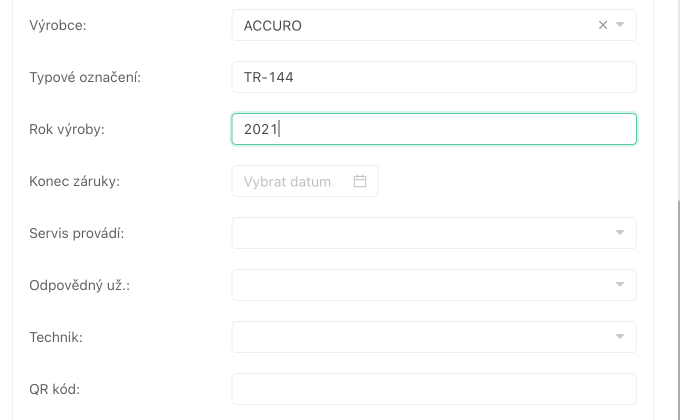
Task: Open the Odpovědný už. dropdown arrow
Action: point(620,285)
